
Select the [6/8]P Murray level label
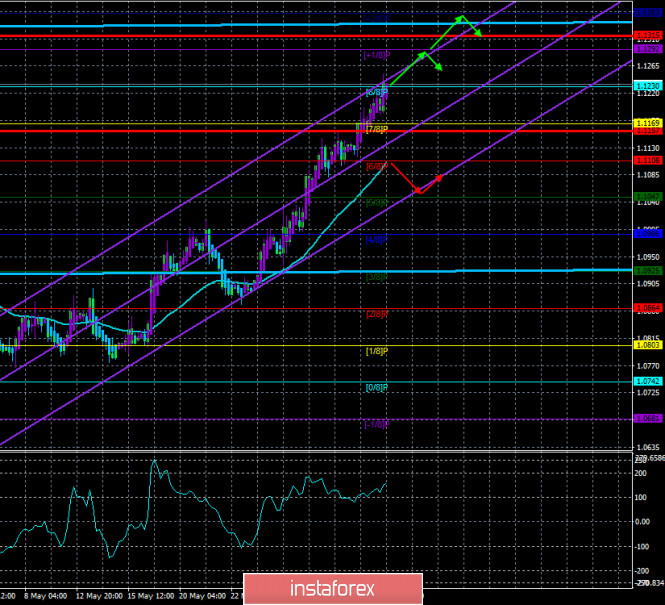376,166
